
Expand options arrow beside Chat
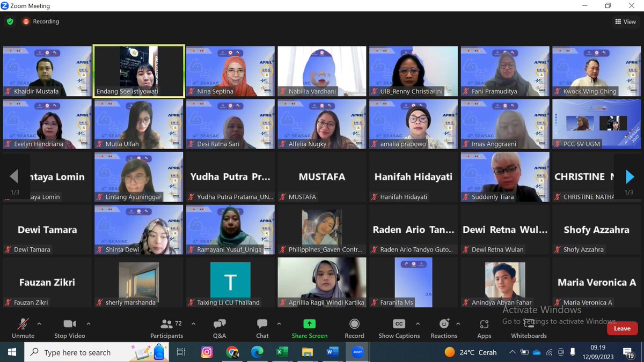[279, 324]
